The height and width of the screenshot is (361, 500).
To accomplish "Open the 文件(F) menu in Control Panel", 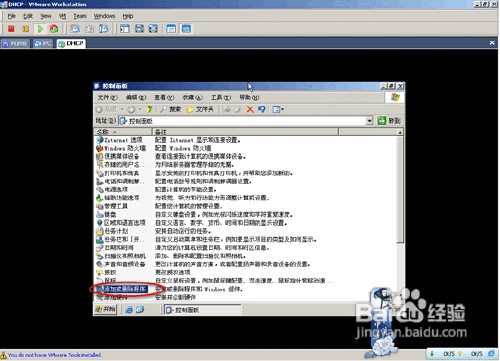I will point(107,97).
